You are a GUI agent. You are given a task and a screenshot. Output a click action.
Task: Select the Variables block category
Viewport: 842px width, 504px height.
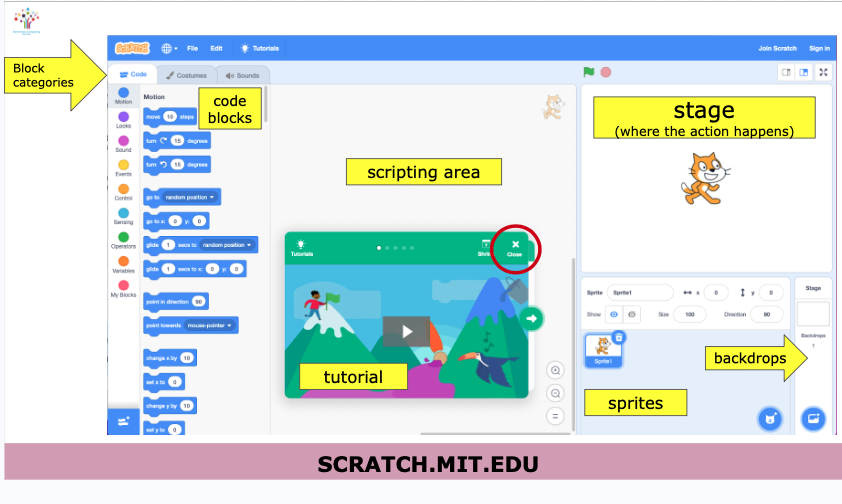click(x=124, y=265)
